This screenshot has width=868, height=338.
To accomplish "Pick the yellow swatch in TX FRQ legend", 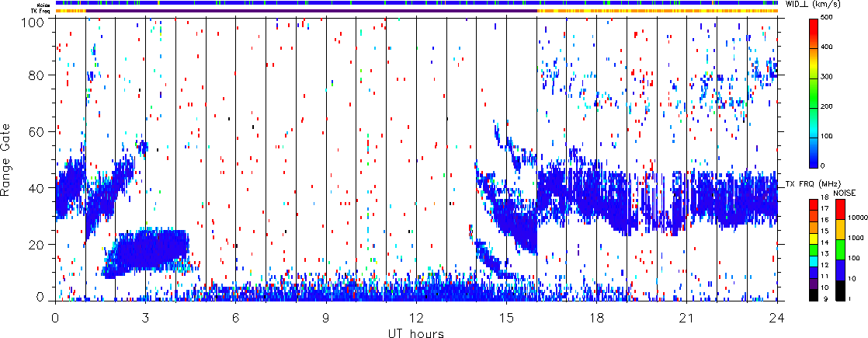I will coord(813,239).
